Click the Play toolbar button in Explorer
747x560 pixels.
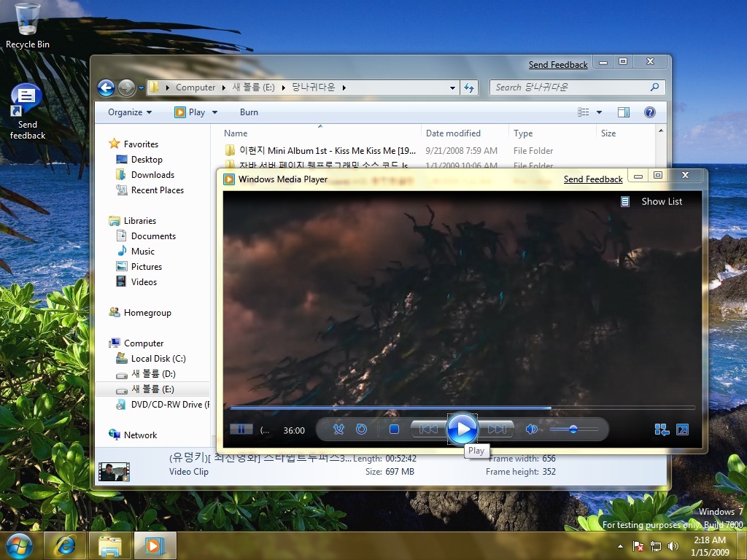click(x=190, y=112)
